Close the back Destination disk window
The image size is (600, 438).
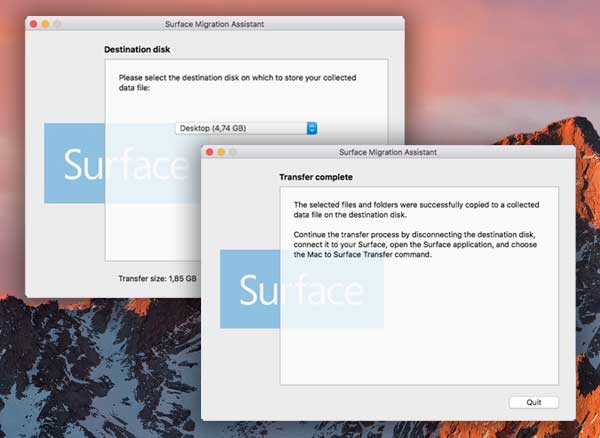pos(33,24)
